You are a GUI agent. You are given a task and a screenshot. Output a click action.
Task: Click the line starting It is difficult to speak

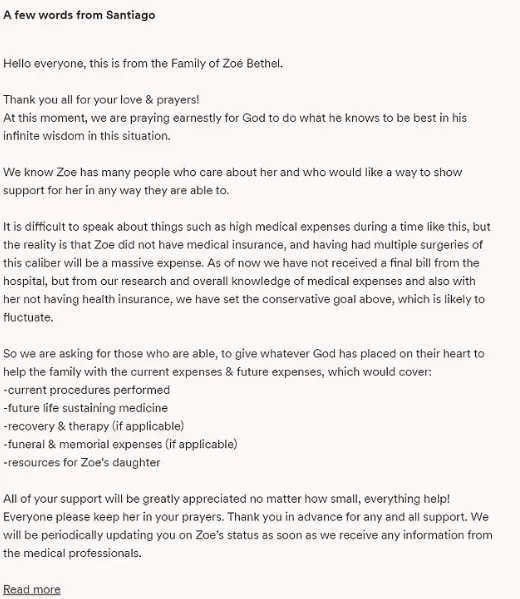click(247, 227)
